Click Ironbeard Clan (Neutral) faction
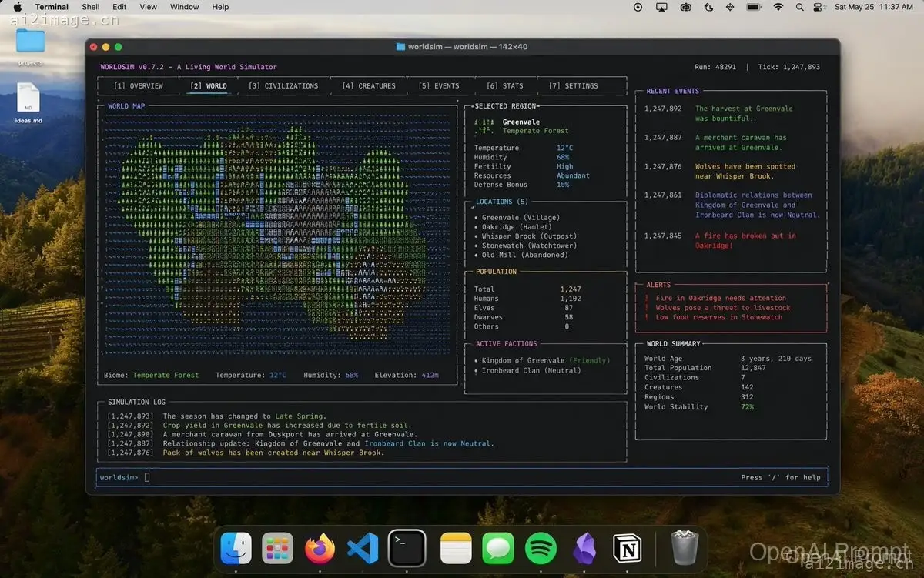The image size is (924, 578). click(x=531, y=370)
